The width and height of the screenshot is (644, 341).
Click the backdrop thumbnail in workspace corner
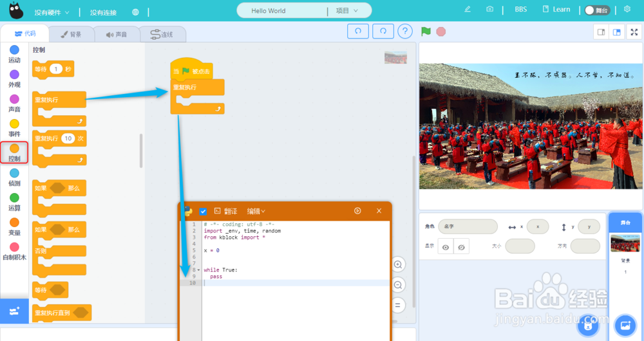click(395, 57)
